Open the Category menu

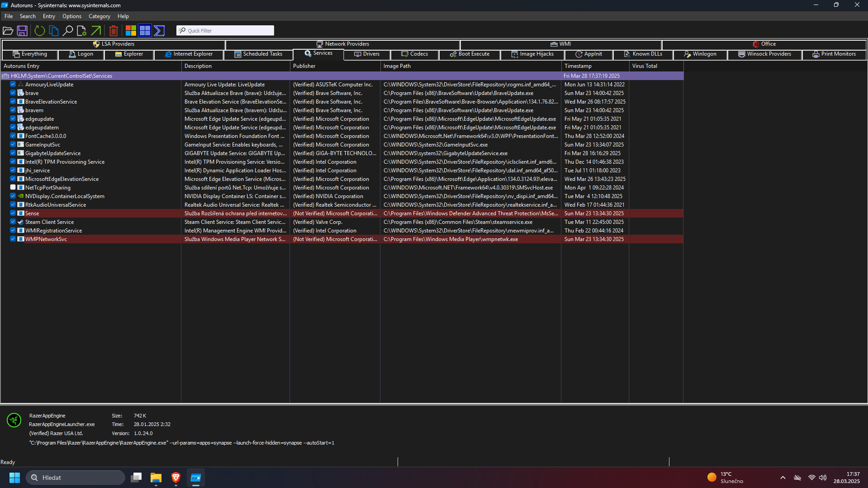click(100, 16)
